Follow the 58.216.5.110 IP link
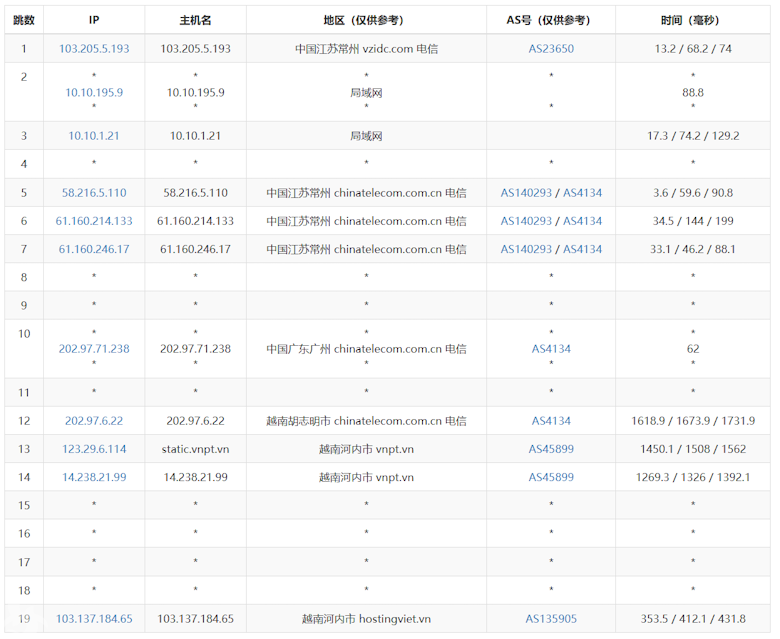This screenshot has height=639, width=780. coord(94,193)
